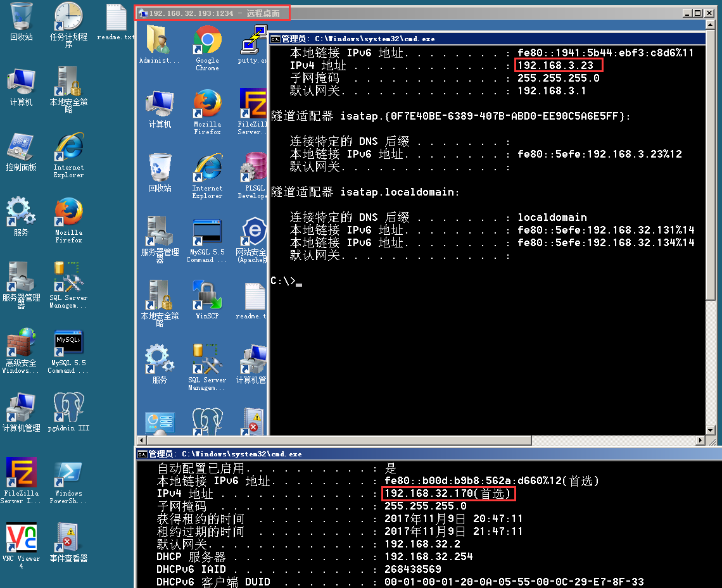Launch Internet Explorer inside remote desktop
Screen dimensions: 722x588
pyautogui.click(x=207, y=176)
